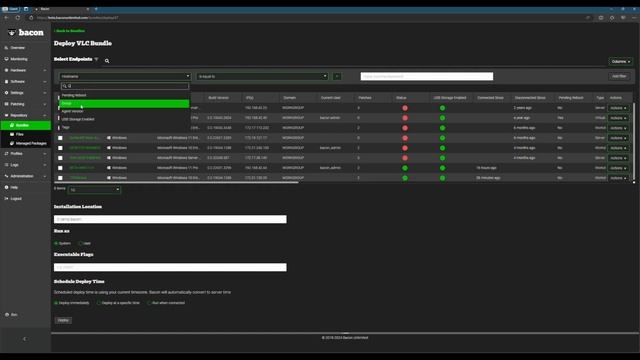640x360 pixels.
Task: Sort by Disconnected Since column header
Action: point(530,98)
